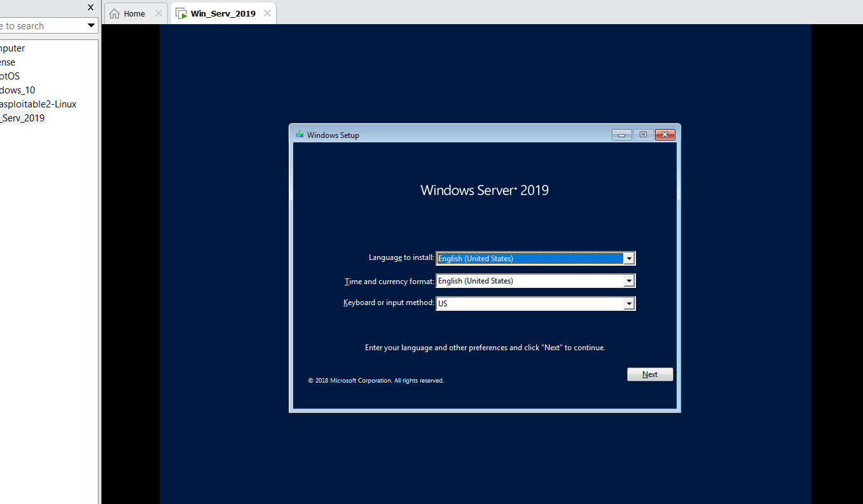Select the Windows_10 virtual machine
Screen dimensions: 863x504
[x=18, y=90]
